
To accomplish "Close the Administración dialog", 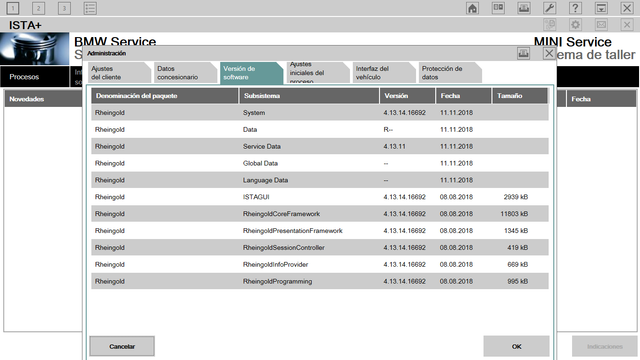I will pyautogui.click(x=549, y=53).
